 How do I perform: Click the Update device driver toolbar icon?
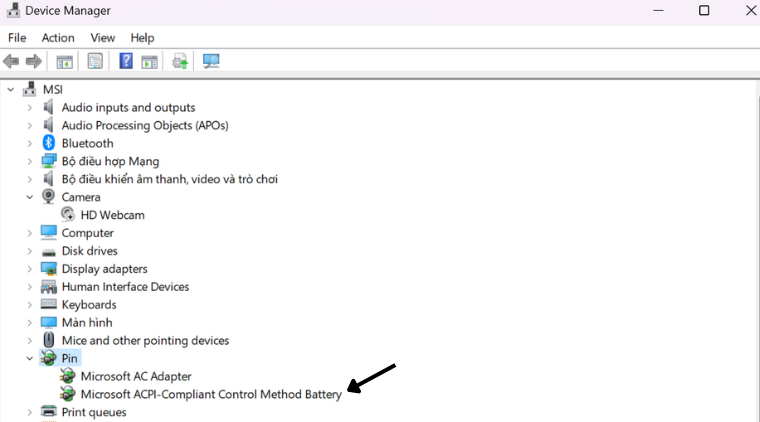tap(180, 61)
